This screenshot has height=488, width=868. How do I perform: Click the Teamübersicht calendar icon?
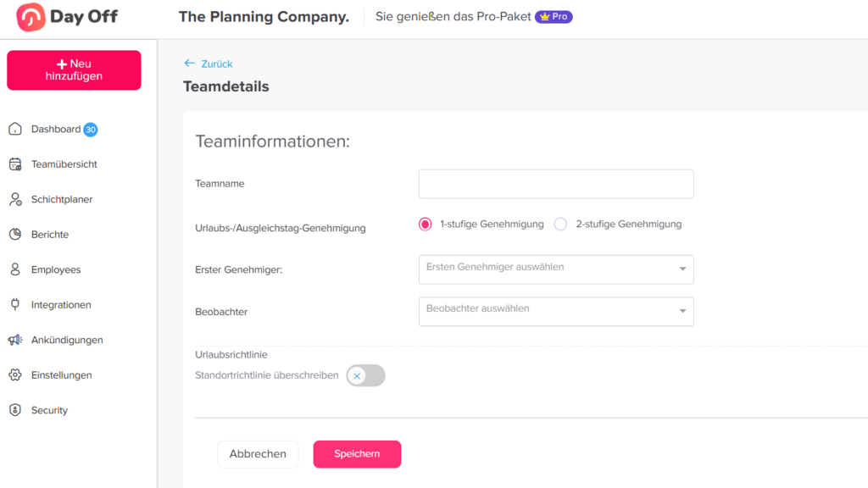[x=14, y=164]
